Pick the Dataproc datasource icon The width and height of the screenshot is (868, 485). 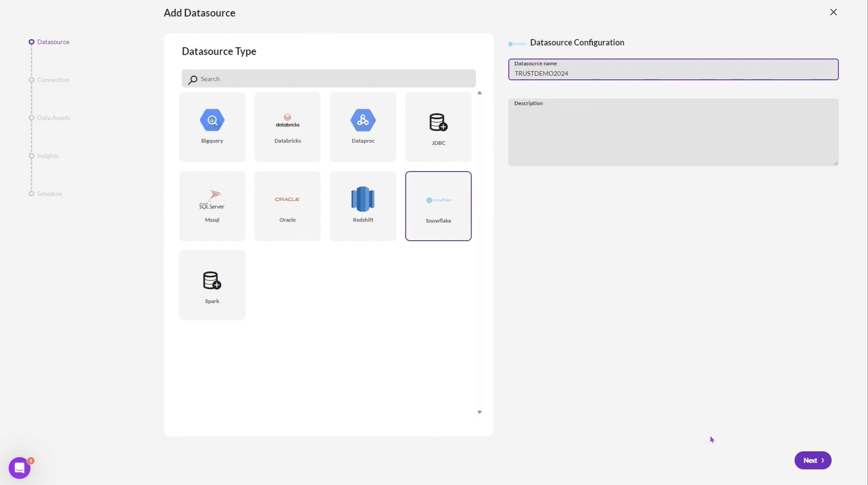(363, 120)
